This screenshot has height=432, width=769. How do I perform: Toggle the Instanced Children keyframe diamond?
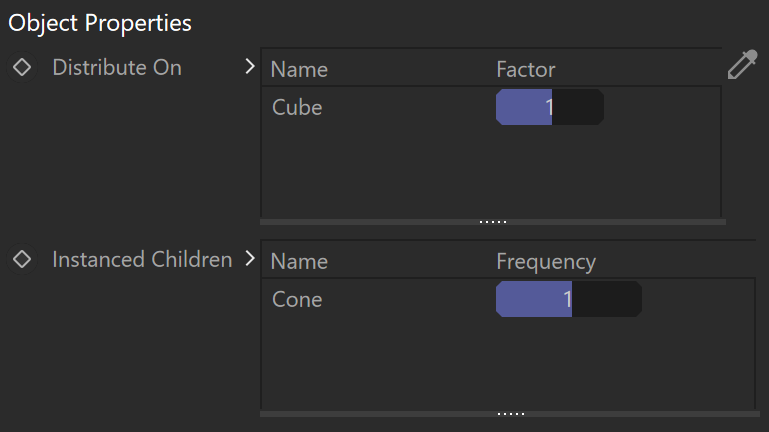(22, 259)
